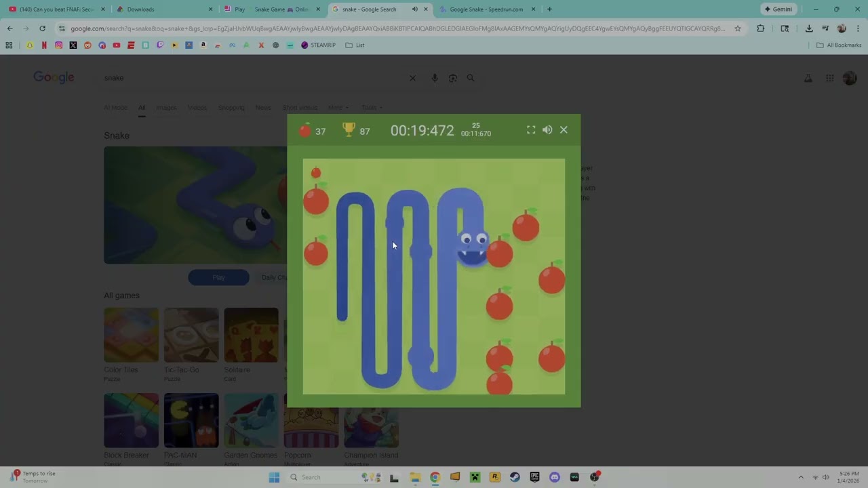Click the Google logo
Viewport: 868px width, 488px height.
[x=54, y=77]
